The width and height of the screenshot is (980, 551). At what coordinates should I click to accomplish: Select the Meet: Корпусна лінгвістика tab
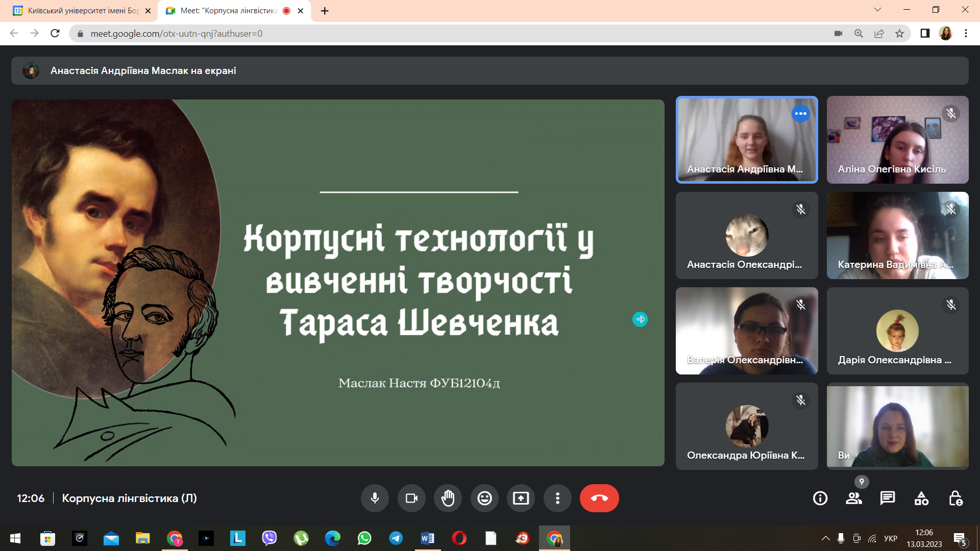coord(225,10)
